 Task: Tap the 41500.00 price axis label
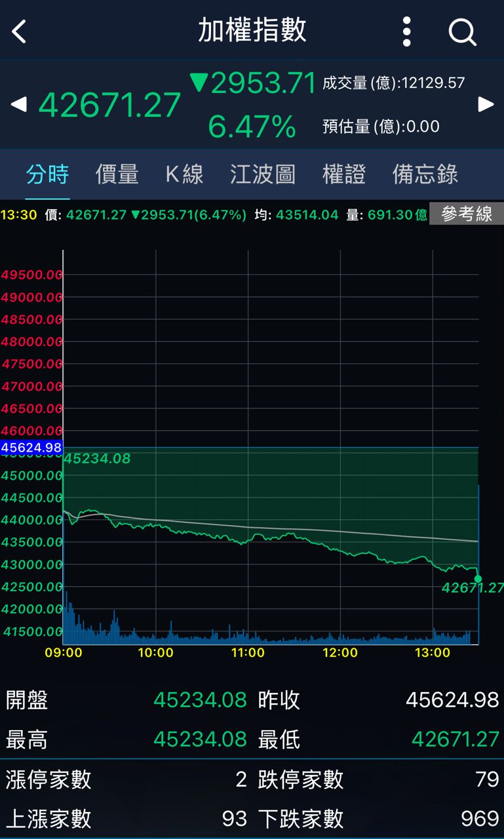pyautogui.click(x=31, y=631)
